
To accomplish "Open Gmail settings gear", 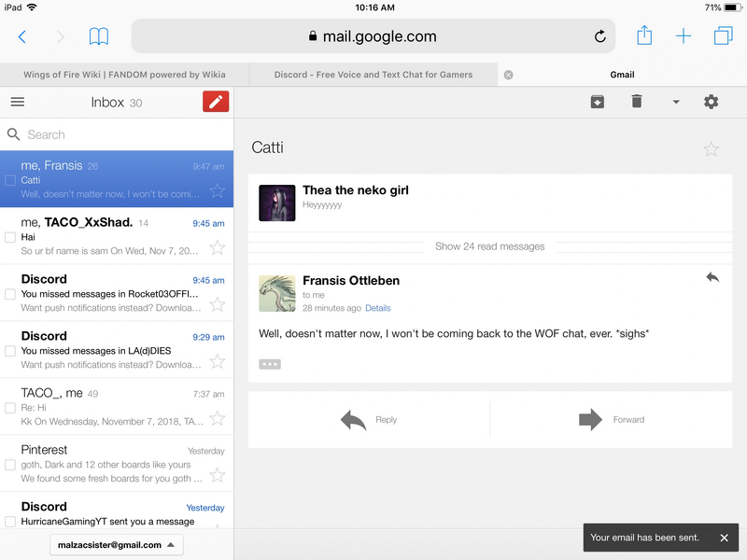I will click(x=711, y=102).
